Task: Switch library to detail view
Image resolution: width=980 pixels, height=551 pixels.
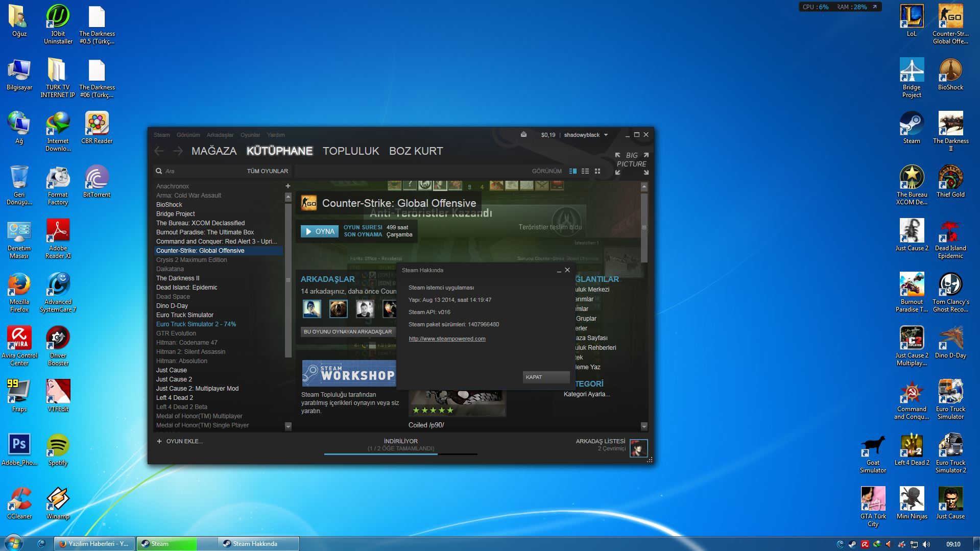Action: coord(573,171)
